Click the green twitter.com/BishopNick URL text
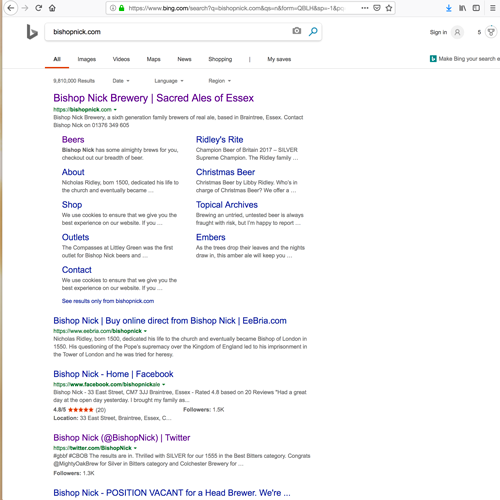This screenshot has height=500, width=500. [x=92, y=448]
